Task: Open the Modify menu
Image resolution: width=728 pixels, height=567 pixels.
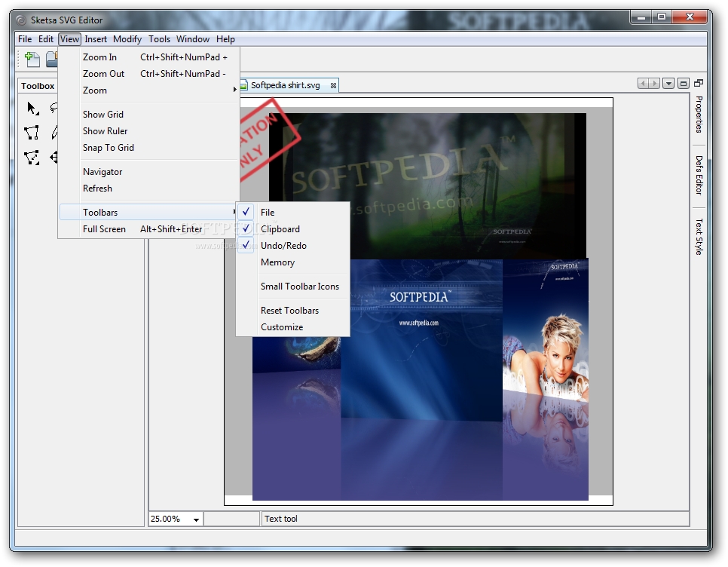Action: click(x=127, y=39)
